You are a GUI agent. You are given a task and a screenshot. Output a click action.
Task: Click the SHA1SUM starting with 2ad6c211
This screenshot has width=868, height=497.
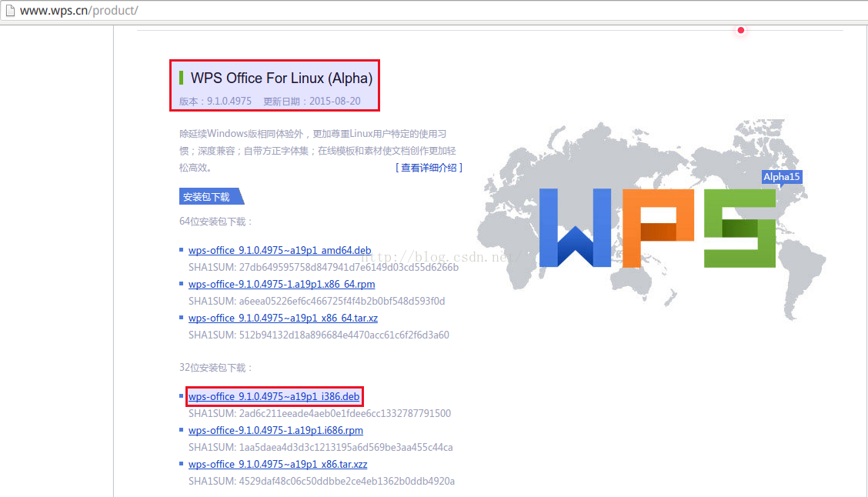319,413
